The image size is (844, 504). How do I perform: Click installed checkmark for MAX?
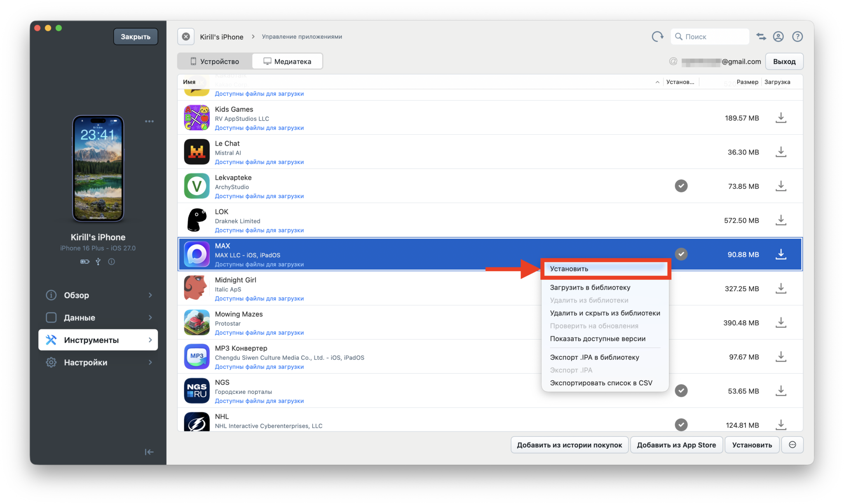pyautogui.click(x=681, y=254)
